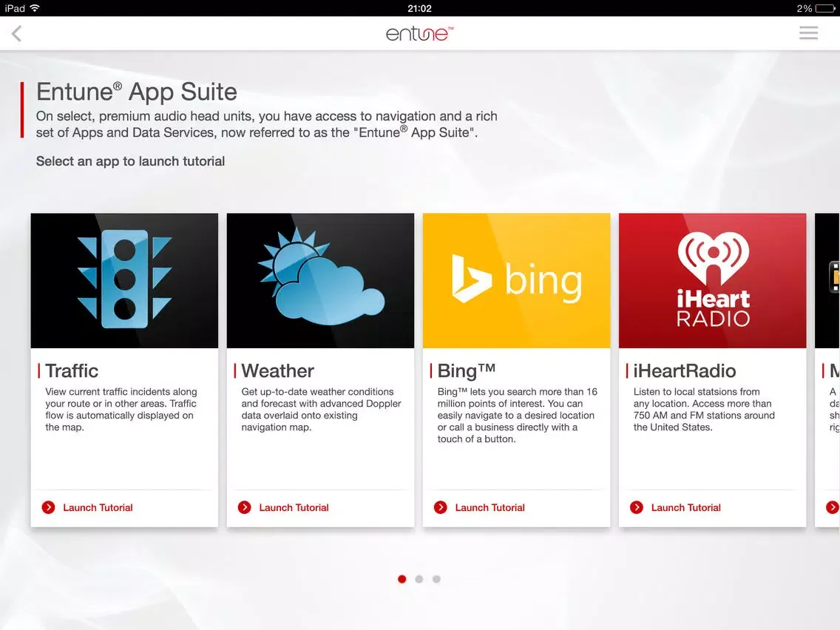Go to first page dot indicator
840x630 pixels.
402,579
